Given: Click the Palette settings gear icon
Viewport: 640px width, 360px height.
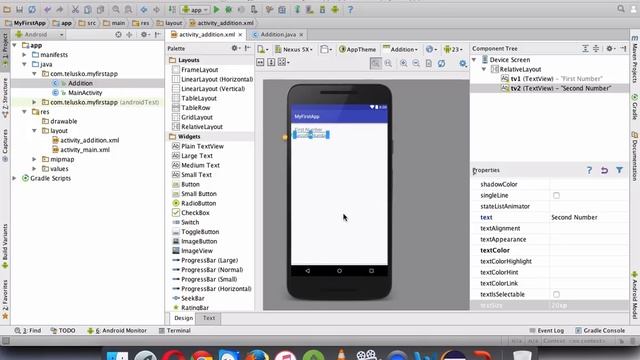Looking at the screenshot, I should pos(235,48).
